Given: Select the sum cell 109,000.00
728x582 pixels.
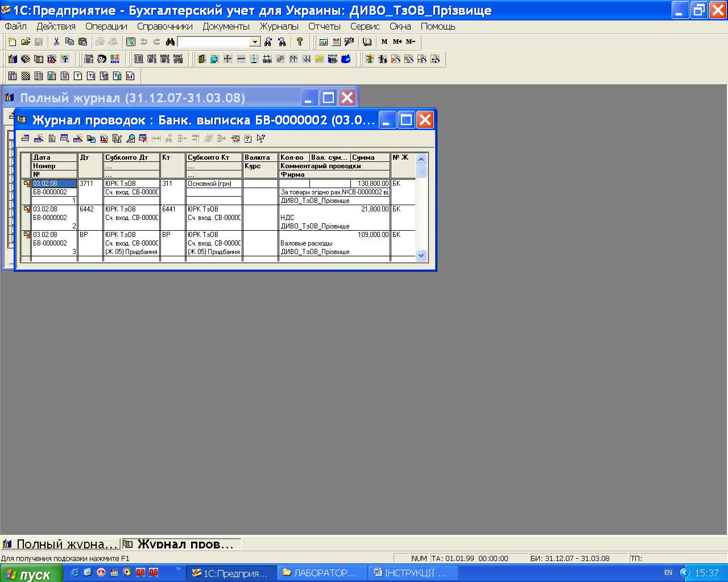Looking at the screenshot, I should (370, 235).
